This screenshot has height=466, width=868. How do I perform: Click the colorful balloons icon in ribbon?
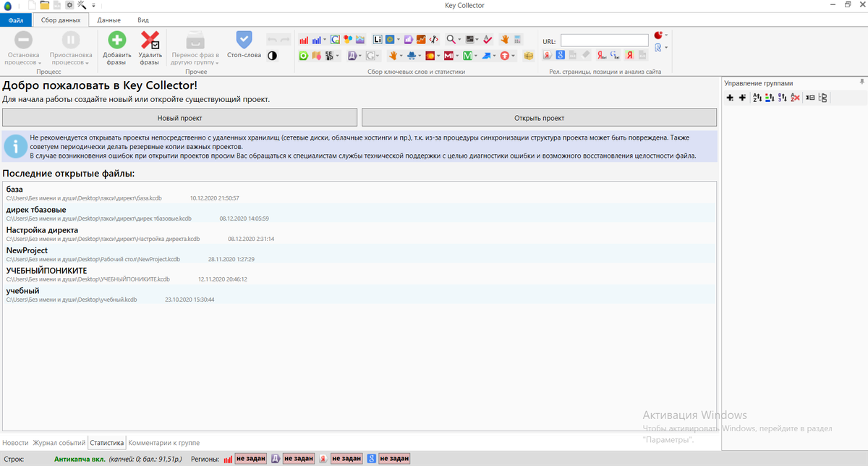coord(348,40)
